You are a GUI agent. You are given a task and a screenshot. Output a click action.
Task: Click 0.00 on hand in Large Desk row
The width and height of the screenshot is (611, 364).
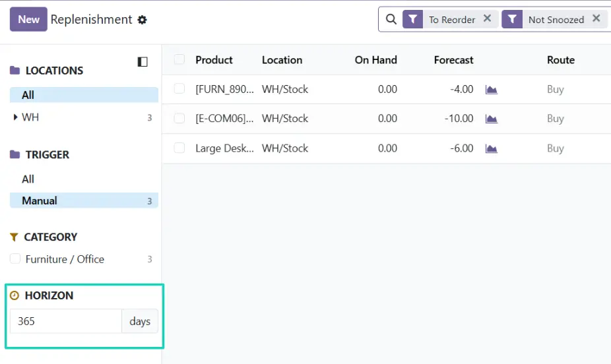pos(387,148)
